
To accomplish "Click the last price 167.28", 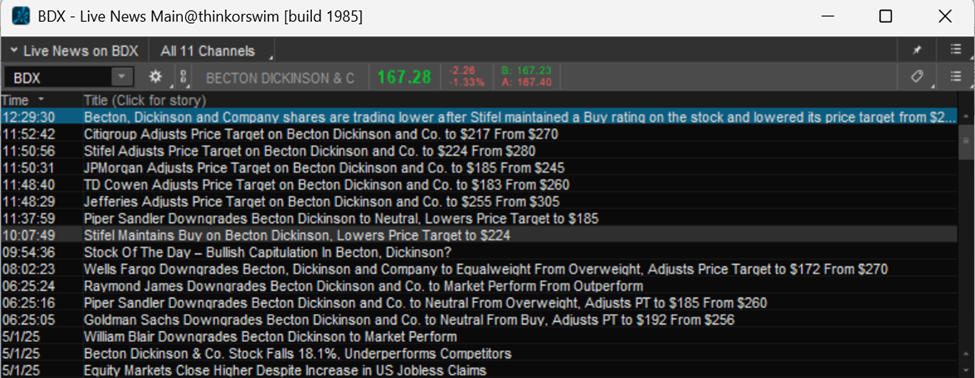I will [404, 77].
